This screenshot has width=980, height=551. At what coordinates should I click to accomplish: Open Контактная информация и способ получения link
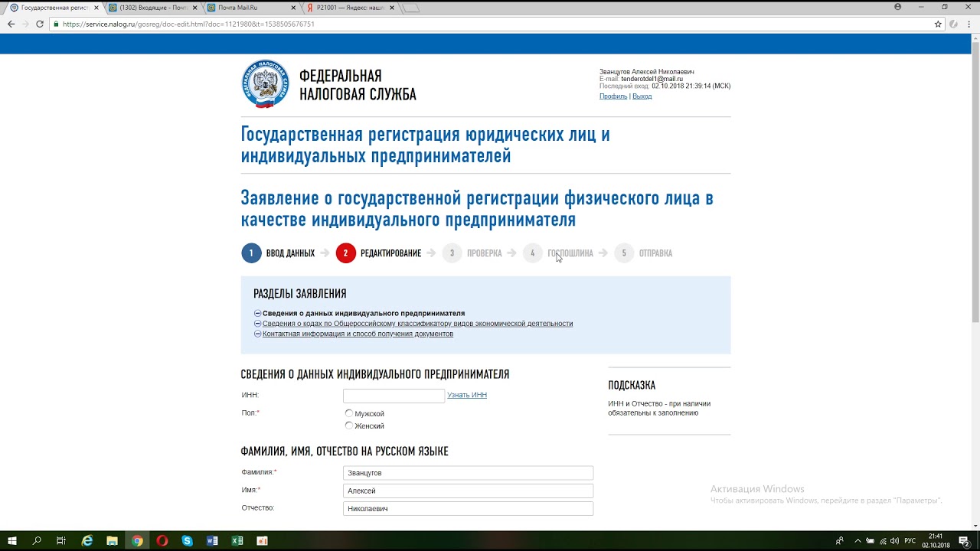(x=358, y=334)
